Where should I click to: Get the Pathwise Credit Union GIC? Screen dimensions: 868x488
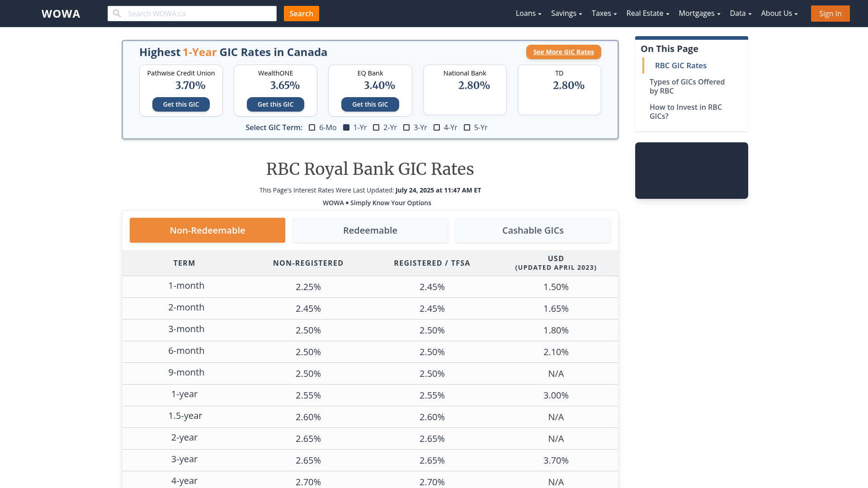click(x=181, y=104)
